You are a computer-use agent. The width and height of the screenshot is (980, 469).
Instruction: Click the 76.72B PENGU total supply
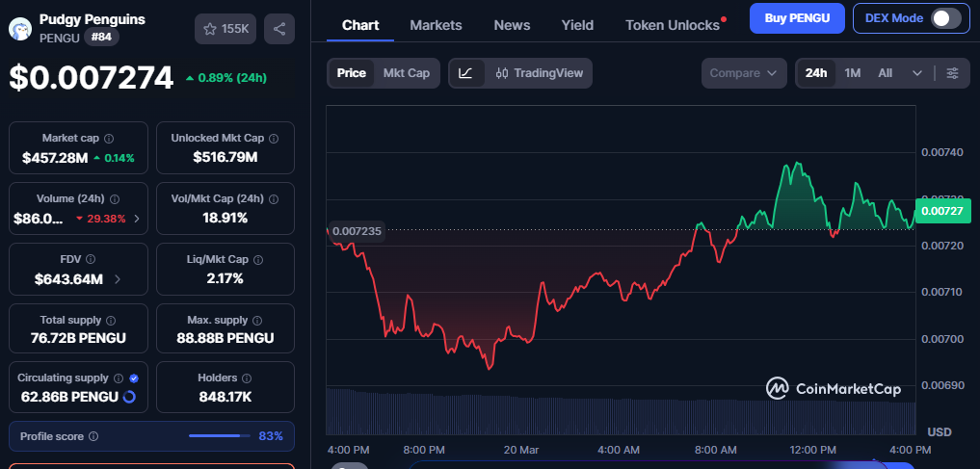tap(78, 338)
